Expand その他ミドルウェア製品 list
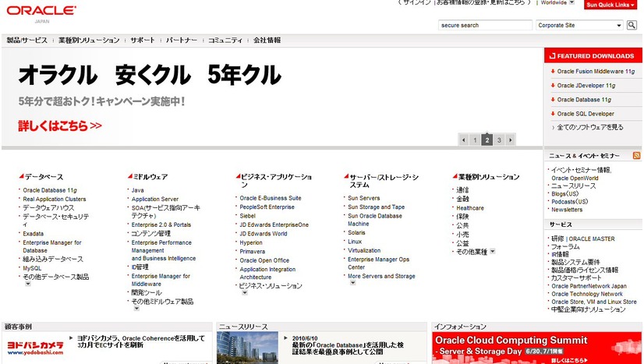Screen dimensions: 644x364 (136, 309)
